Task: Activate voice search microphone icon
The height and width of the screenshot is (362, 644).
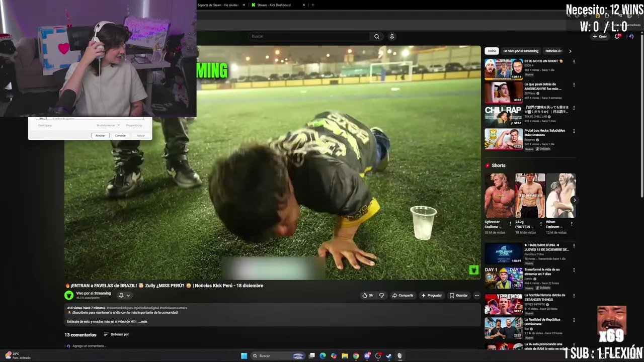Action: pos(392,36)
